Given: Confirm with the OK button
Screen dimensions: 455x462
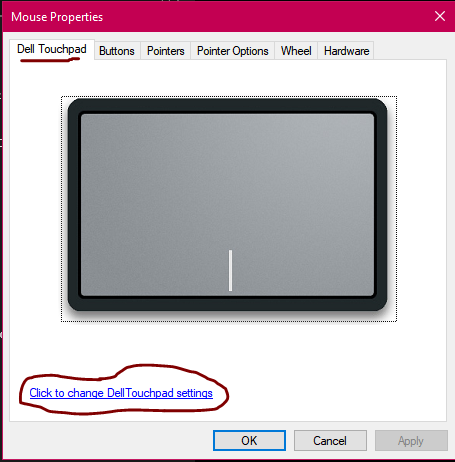Looking at the screenshot, I should [249, 441].
